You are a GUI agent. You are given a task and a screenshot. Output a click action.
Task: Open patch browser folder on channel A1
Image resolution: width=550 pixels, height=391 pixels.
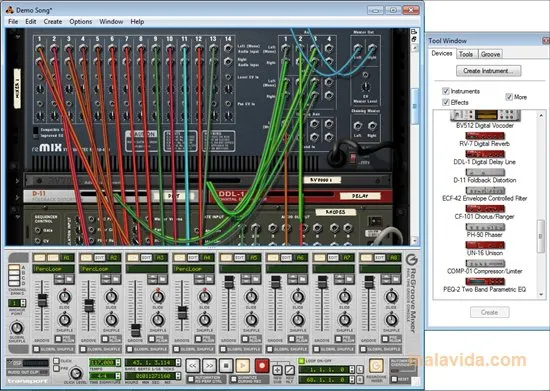69,279
